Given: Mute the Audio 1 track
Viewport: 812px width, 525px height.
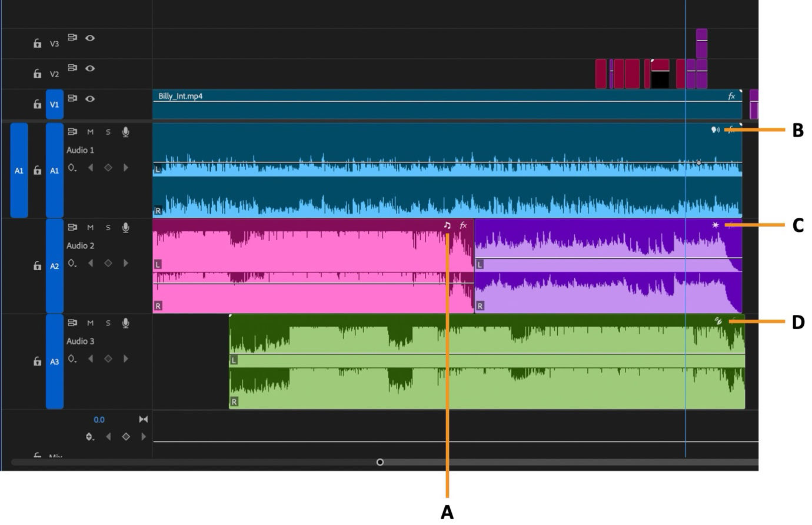Looking at the screenshot, I should tap(89, 132).
